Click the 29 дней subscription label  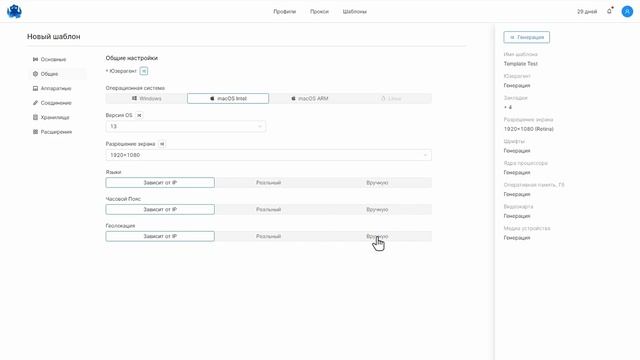pos(587,11)
